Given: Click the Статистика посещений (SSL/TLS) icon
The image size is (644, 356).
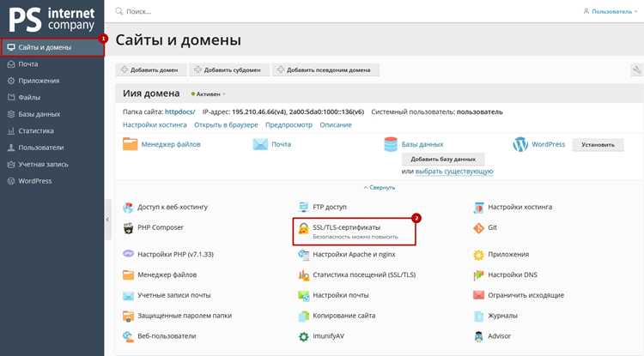Looking at the screenshot, I should pyautogui.click(x=303, y=275).
